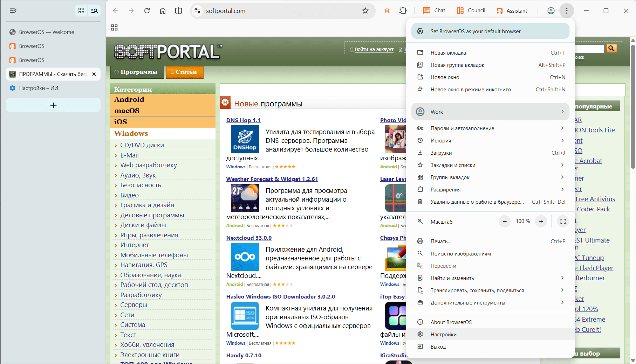Viewport: 636px width, 364px height.
Task: Open the Nextcloud 33.0.0 link
Action: coord(249,238)
